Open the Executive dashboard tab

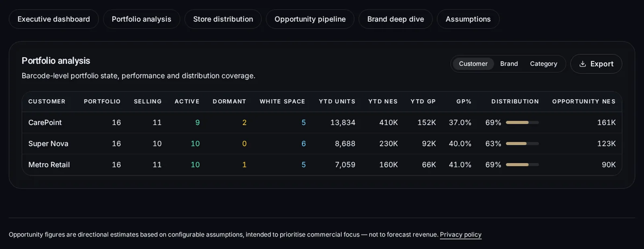[54, 19]
